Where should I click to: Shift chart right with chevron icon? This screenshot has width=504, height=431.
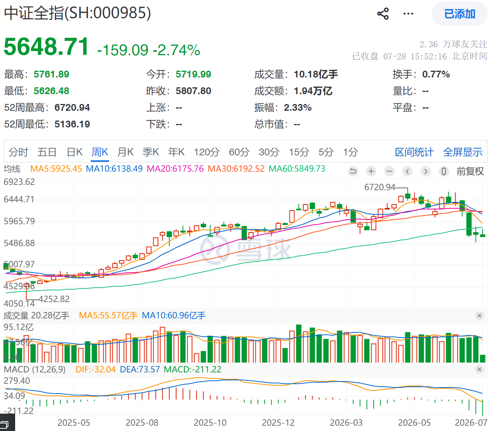pos(426,171)
